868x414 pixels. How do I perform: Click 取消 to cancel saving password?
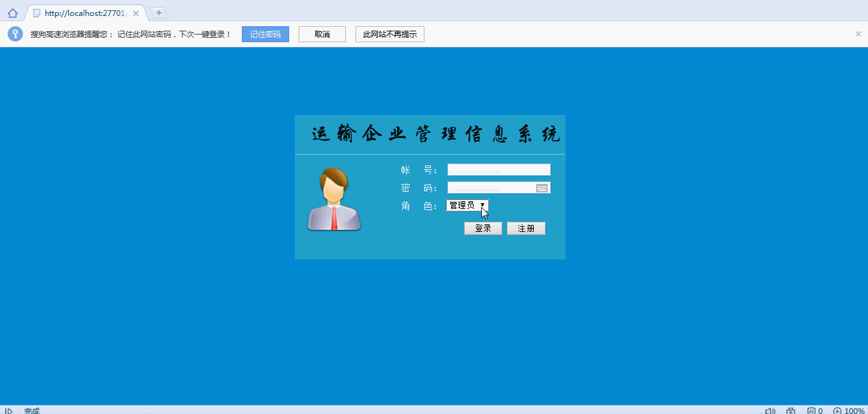point(322,34)
